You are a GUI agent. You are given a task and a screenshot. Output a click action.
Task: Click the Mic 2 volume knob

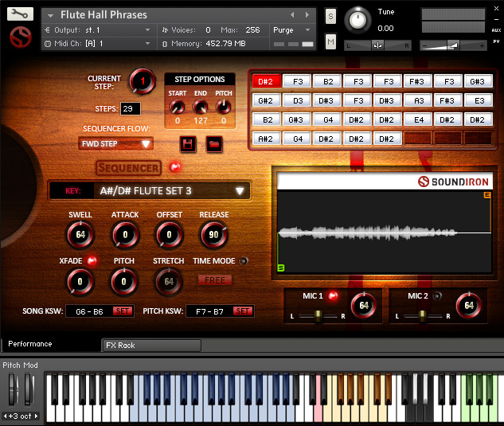(x=469, y=305)
